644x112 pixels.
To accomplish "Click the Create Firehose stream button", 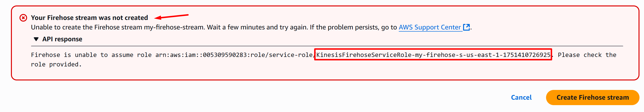I will (x=592, y=98).
